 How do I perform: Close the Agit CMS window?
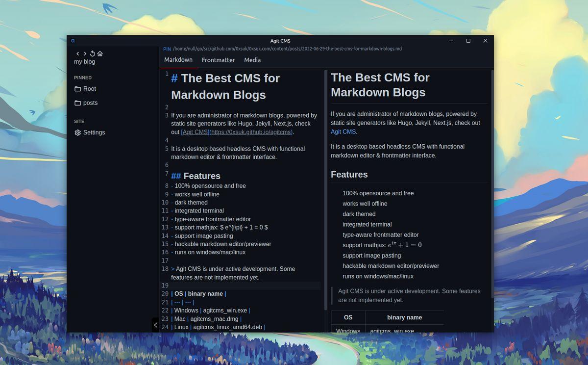click(x=485, y=41)
